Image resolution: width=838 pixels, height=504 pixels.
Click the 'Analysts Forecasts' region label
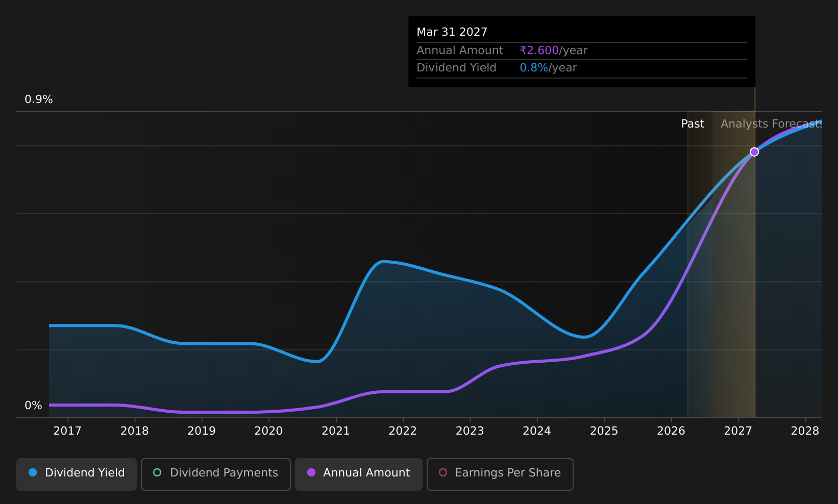[771, 124]
